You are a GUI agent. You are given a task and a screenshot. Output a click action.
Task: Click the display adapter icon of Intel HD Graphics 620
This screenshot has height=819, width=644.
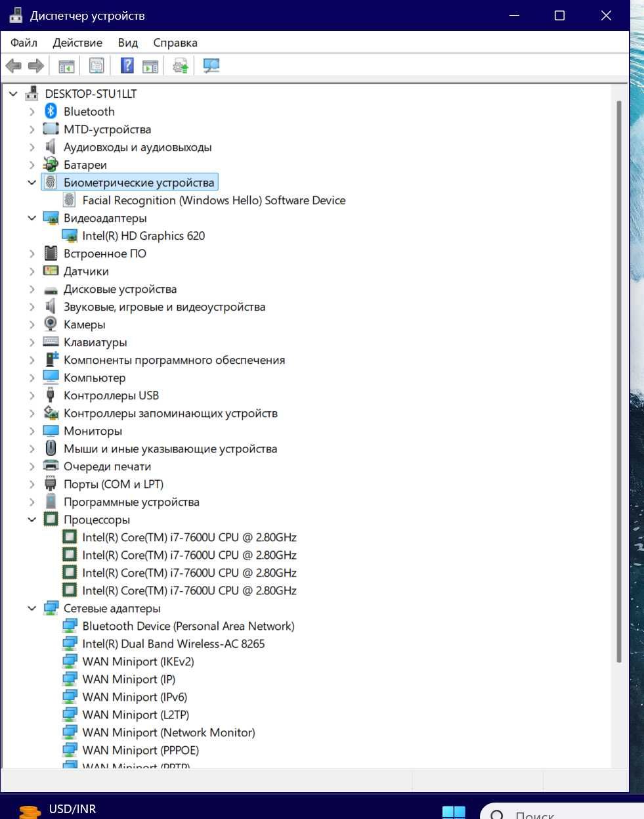pyautogui.click(x=69, y=236)
